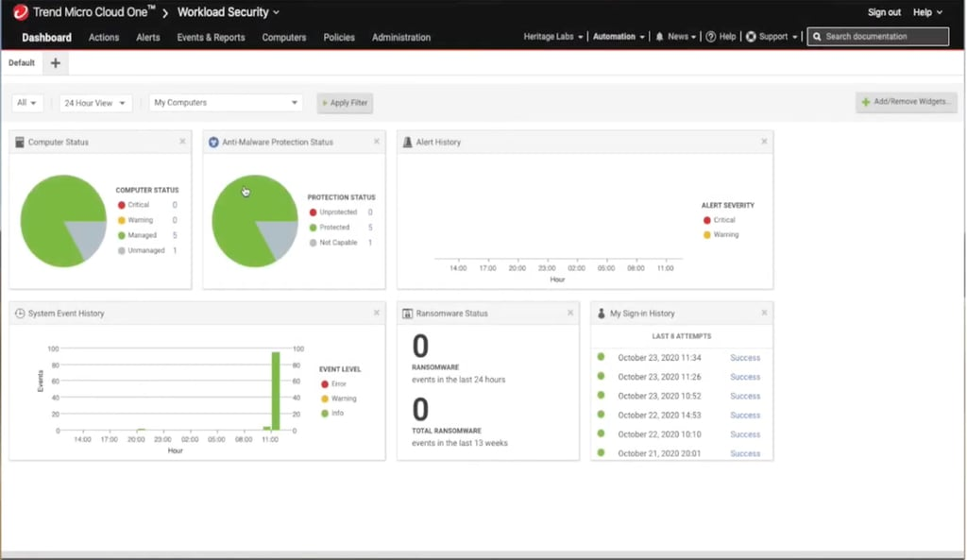Go to the Alerts tab
Image resolution: width=967 pixels, height=560 pixels.
click(x=148, y=37)
